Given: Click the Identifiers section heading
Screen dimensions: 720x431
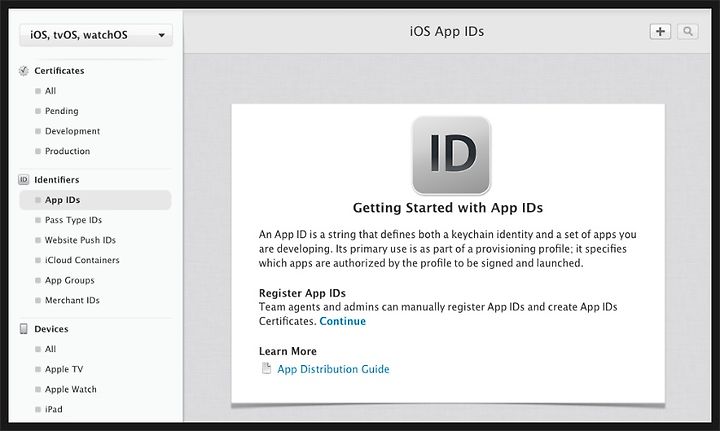Looking at the screenshot, I should [56, 179].
